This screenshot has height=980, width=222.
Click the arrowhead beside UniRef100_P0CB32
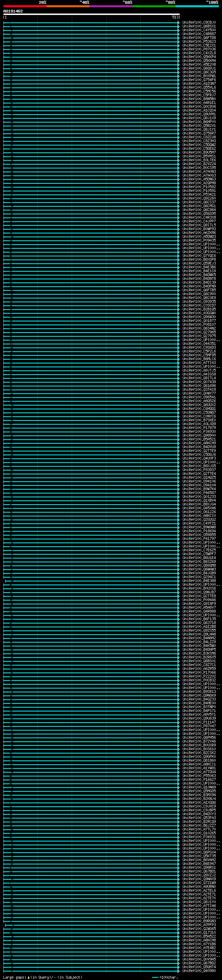[x=179, y=680]
